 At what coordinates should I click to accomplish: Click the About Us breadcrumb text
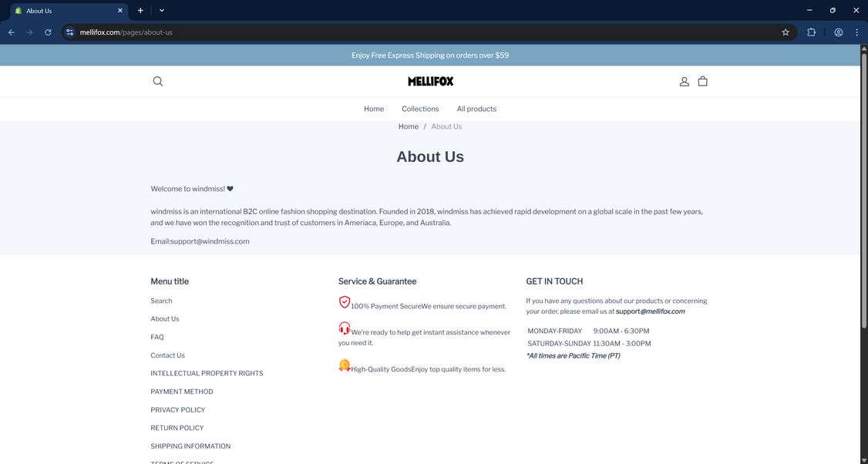click(x=446, y=127)
